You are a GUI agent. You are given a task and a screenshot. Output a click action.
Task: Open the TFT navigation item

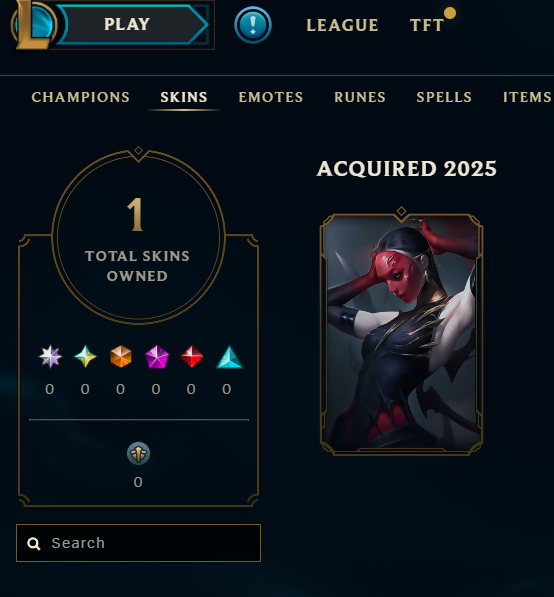[x=427, y=26]
